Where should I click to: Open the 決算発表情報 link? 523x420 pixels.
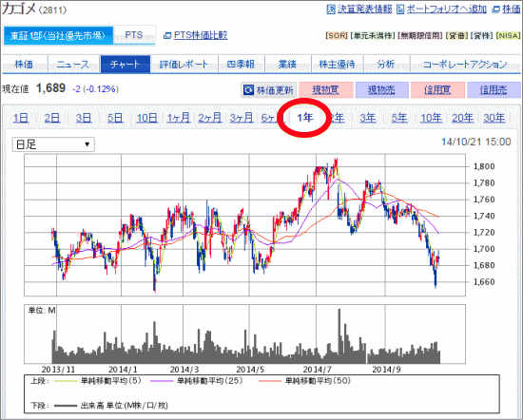[x=364, y=9]
